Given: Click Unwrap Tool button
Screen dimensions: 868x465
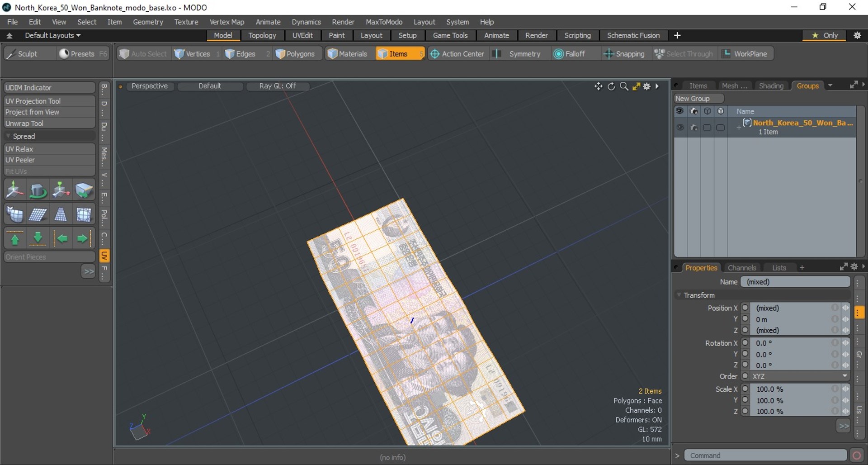Looking at the screenshot, I should pyautogui.click(x=50, y=123).
